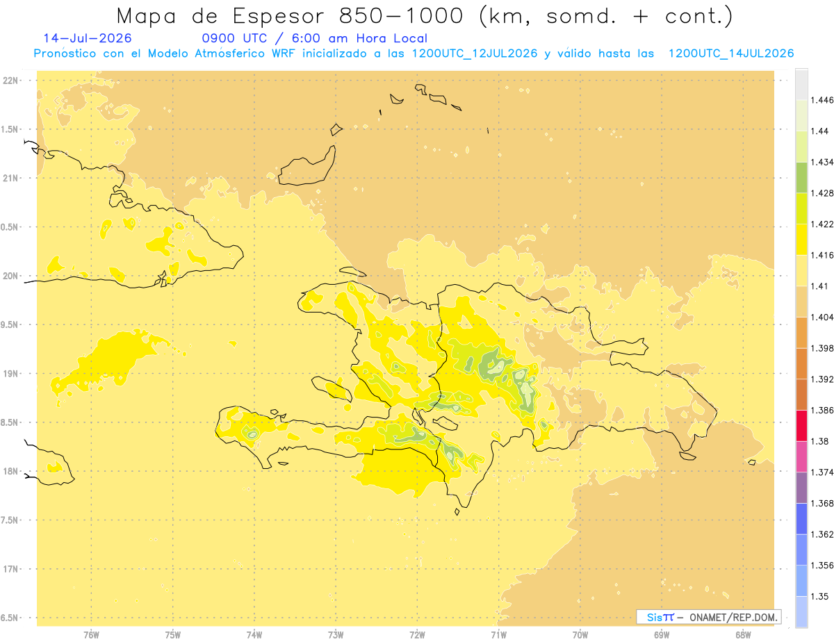This screenshot has width=834, height=644.
Task: Click the 76W longitude axis label
Action: coord(92,635)
